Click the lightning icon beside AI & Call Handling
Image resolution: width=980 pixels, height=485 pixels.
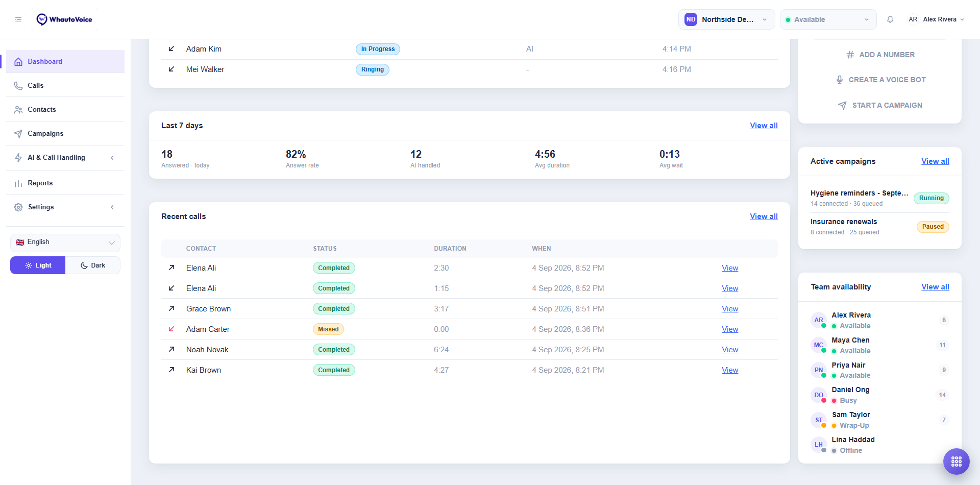coord(18,158)
